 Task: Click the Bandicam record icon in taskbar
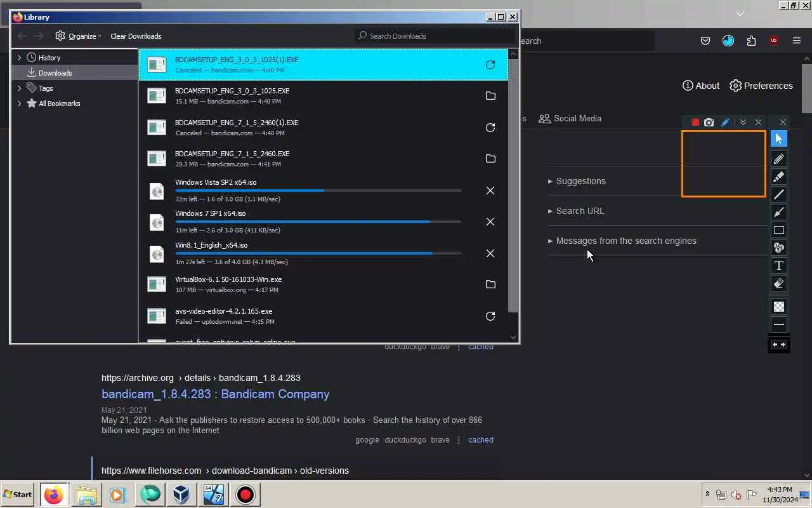[245, 495]
